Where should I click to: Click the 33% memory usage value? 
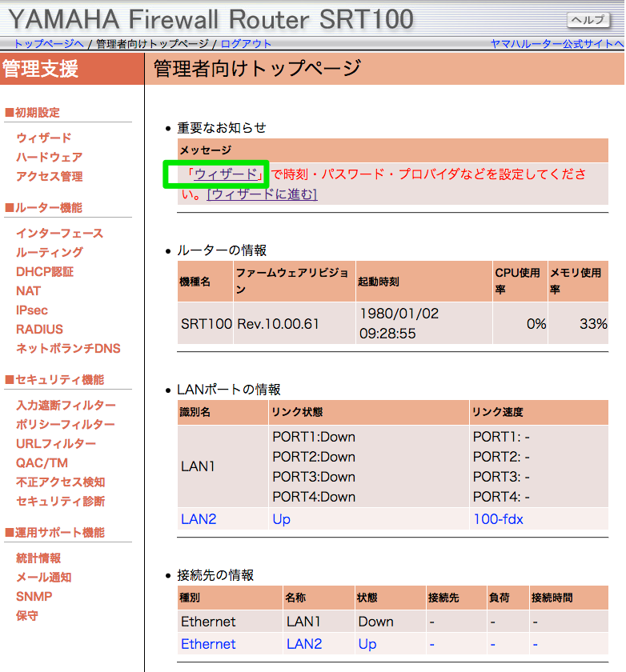point(593,324)
